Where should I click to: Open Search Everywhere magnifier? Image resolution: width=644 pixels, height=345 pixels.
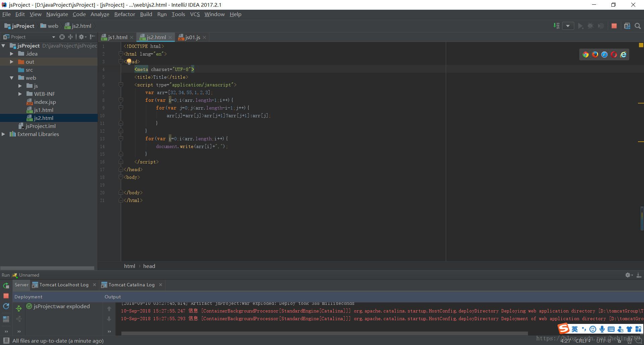pyautogui.click(x=638, y=26)
